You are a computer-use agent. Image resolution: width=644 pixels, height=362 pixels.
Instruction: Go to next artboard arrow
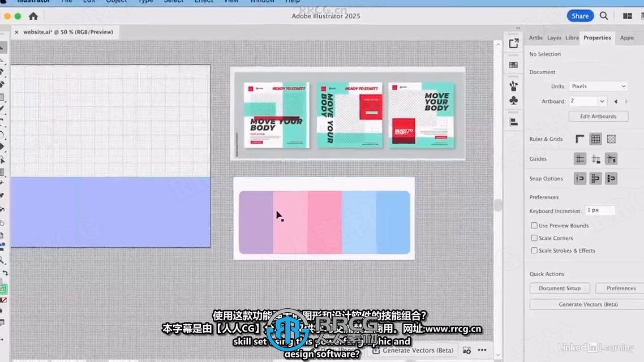coord(626,101)
